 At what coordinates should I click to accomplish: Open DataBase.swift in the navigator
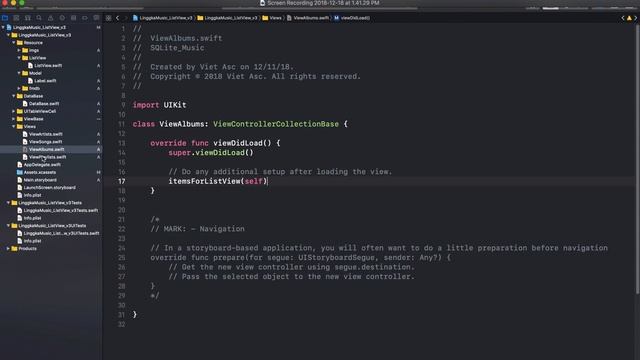click(44, 104)
